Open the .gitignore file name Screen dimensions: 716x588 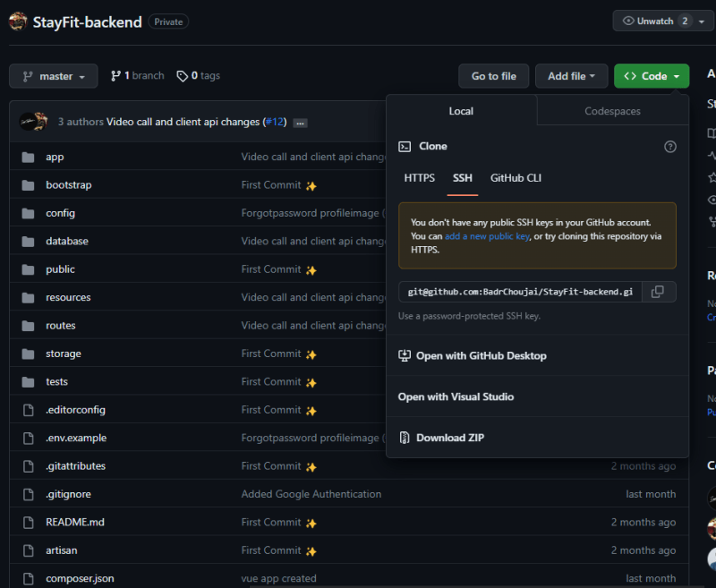coord(68,494)
